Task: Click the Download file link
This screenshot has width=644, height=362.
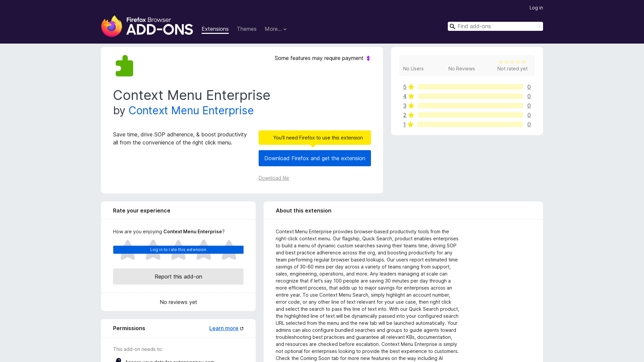Action: point(274,178)
